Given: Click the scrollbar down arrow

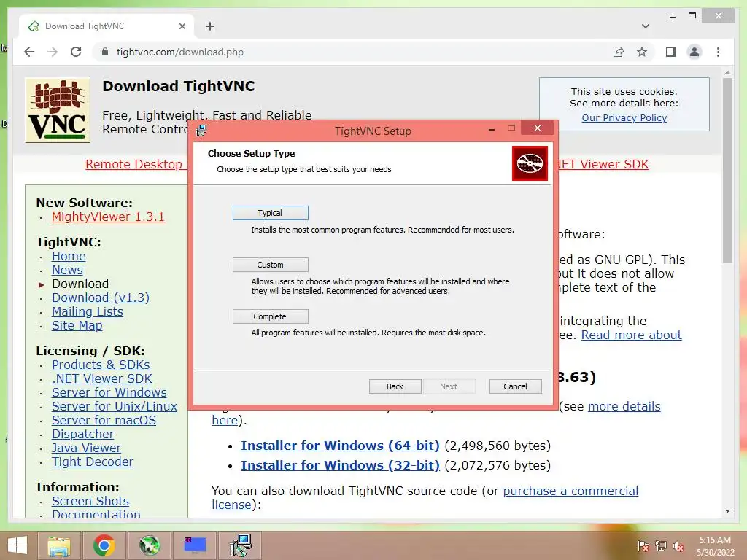Looking at the screenshot, I should point(727,511).
